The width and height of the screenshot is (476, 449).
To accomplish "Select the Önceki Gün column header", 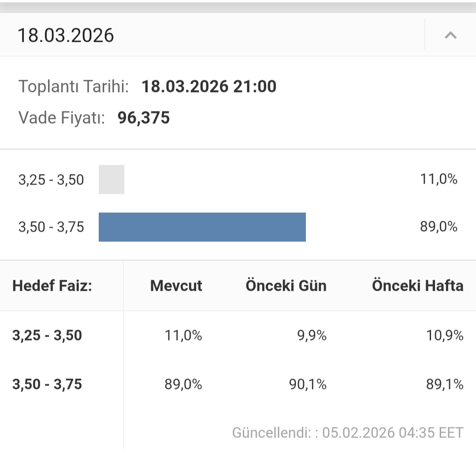I will click(x=286, y=286).
